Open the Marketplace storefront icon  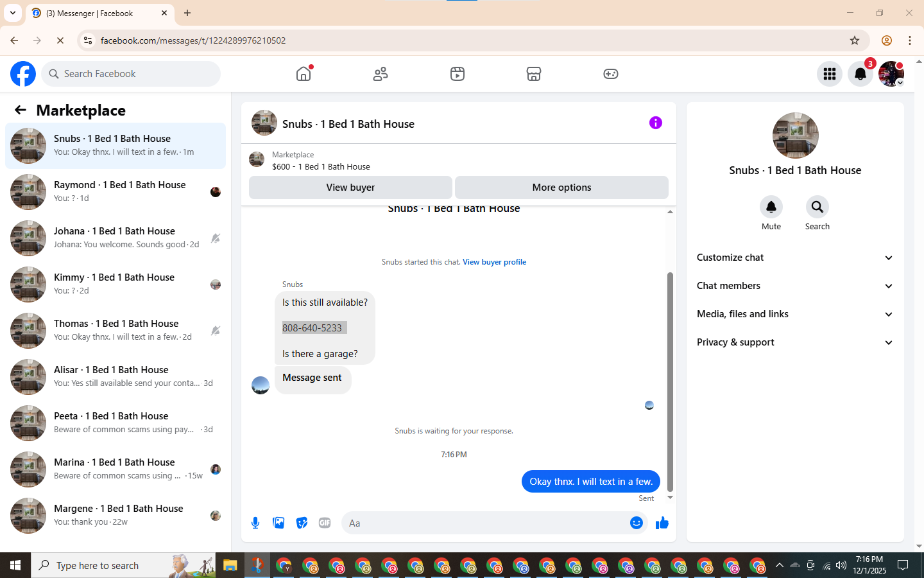[x=534, y=74]
